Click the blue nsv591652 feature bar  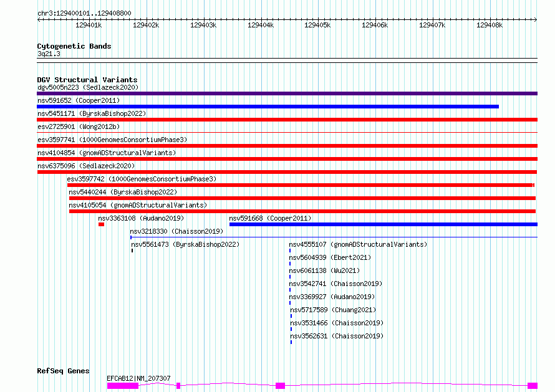[x=268, y=107]
